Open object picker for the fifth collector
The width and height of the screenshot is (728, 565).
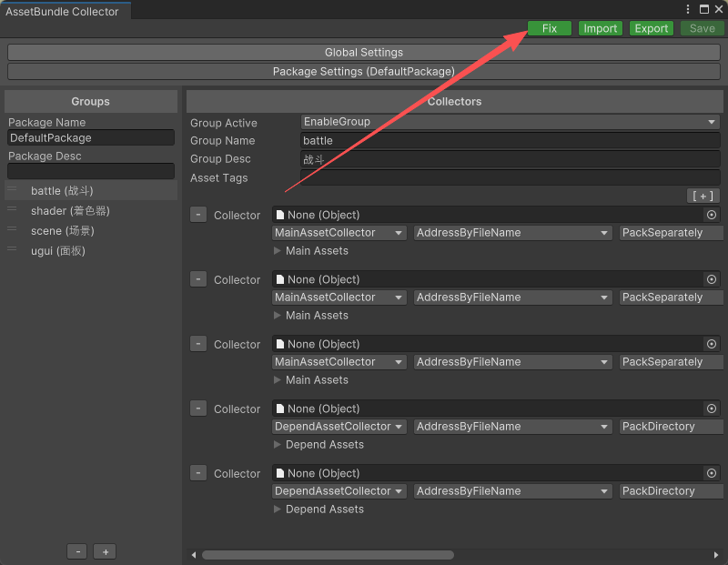[x=712, y=472]
